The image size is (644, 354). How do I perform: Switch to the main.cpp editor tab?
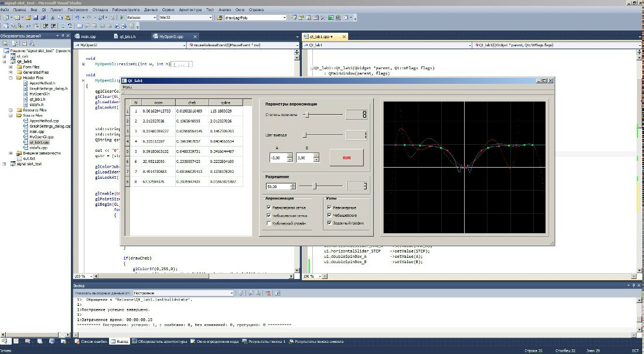(88, 36)
